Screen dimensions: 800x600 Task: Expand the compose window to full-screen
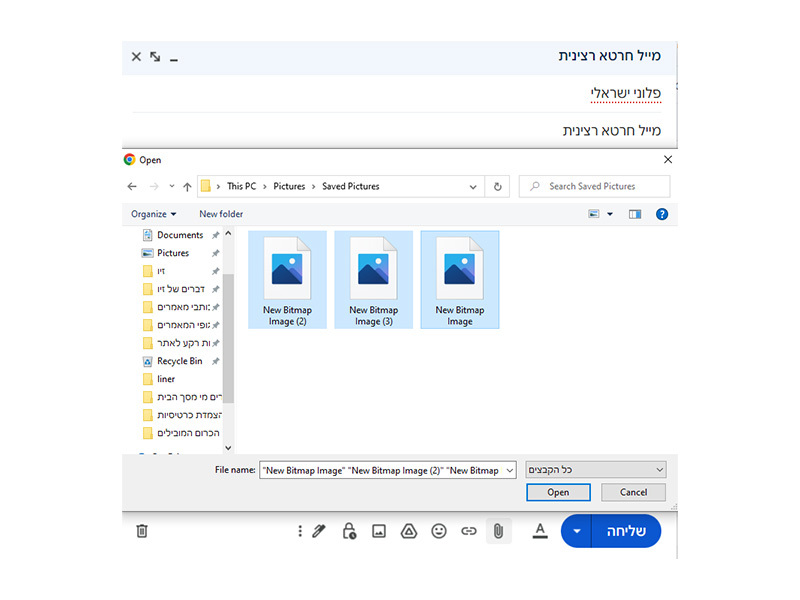click(155, 57)
